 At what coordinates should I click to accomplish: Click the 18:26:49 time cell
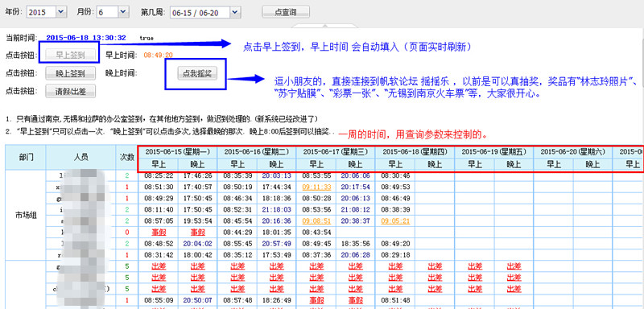tap(276, 300)
